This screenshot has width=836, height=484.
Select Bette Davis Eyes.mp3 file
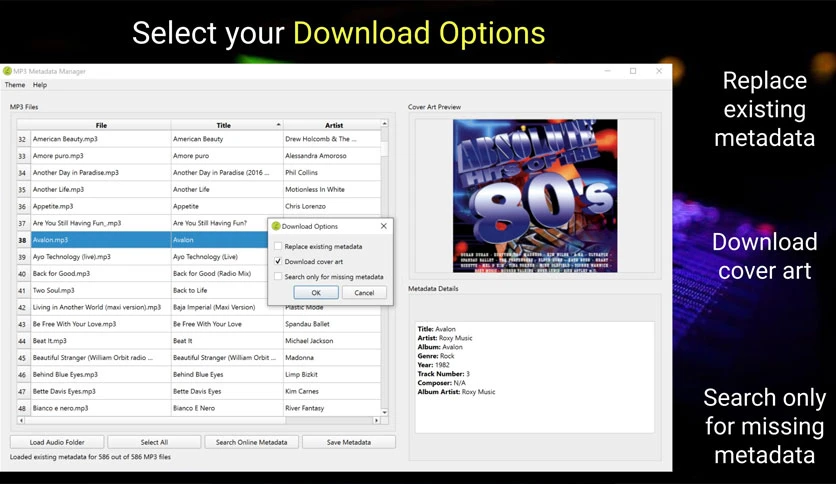pyautogui.click(x=101, y=391)
